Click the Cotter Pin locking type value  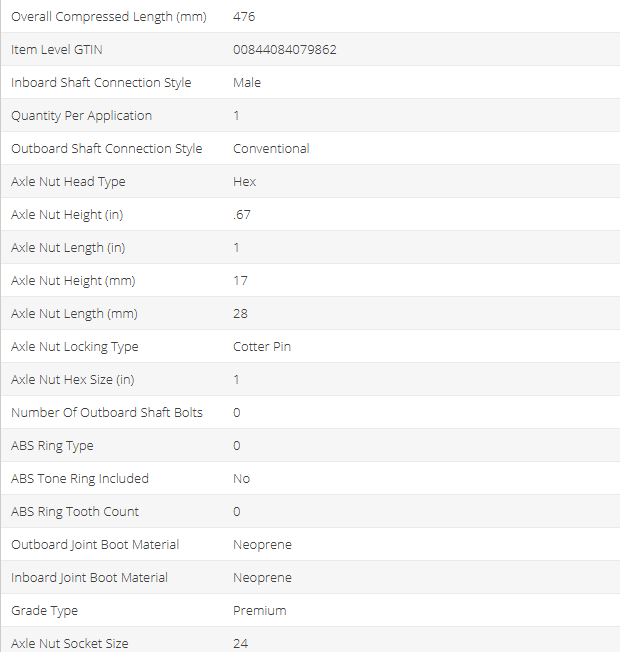pyautogui.click(x=262, y=347)
